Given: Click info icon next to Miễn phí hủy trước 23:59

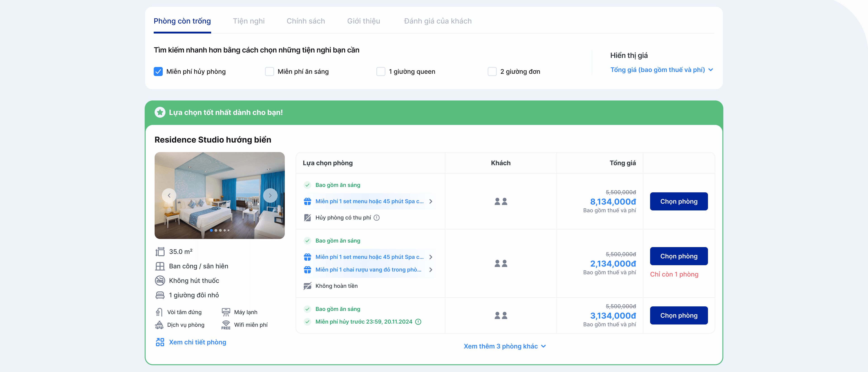Looking at the screenshot, I should click(418, 322).
